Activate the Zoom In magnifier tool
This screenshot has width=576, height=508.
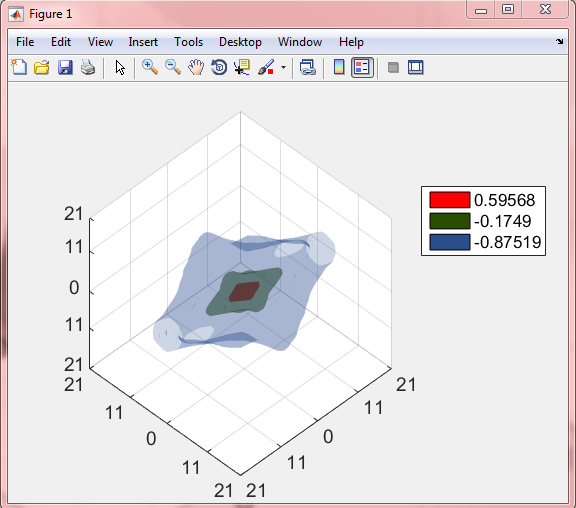150,68
